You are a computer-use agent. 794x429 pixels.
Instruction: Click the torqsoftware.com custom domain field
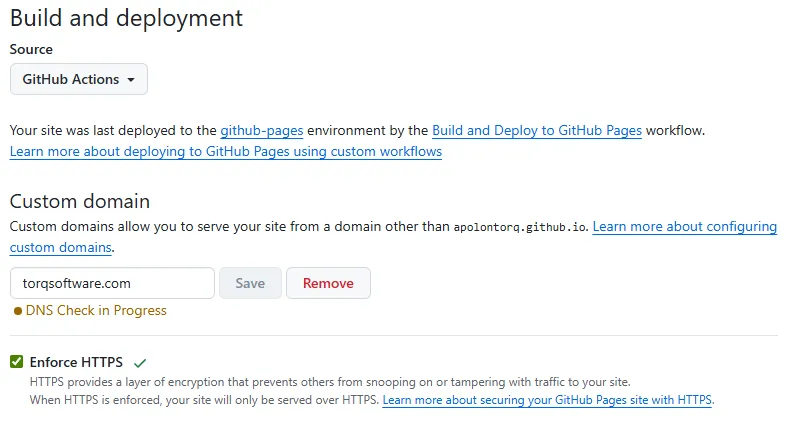(x=112, y=283)
